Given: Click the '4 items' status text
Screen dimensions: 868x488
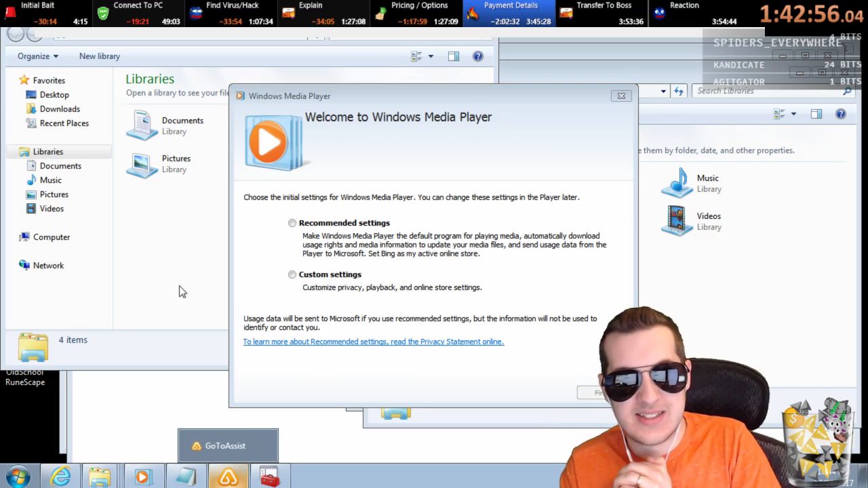Looking at the screenshot, I should pyautogui.click(x=73, y=340).
